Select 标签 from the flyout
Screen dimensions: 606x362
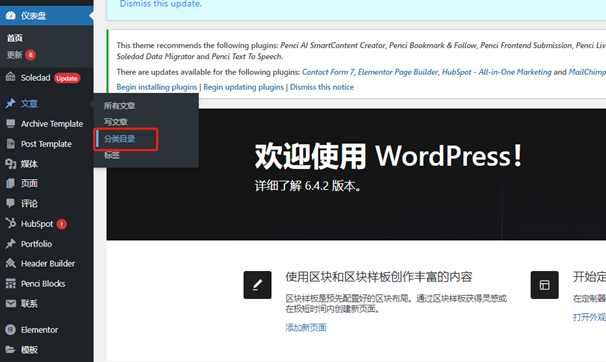click(x=111, y=155)
